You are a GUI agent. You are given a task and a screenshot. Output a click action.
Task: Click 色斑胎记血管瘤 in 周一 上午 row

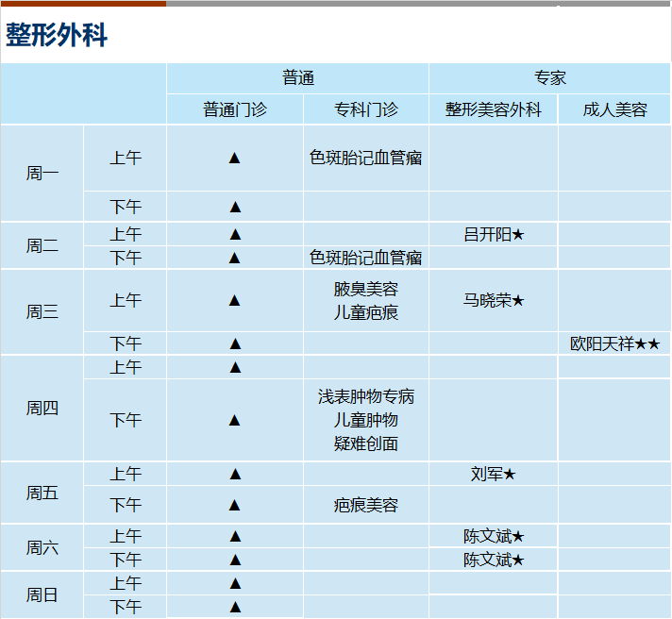click(366, 159)
